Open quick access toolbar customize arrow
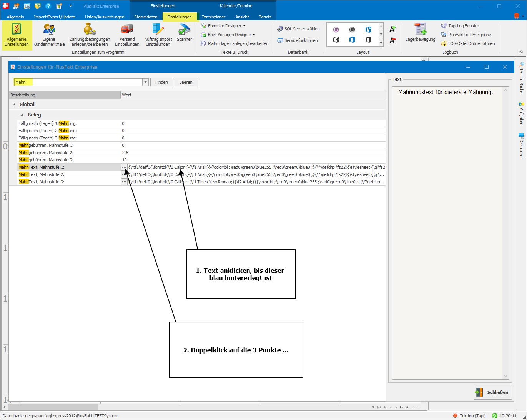 point(71,6)
